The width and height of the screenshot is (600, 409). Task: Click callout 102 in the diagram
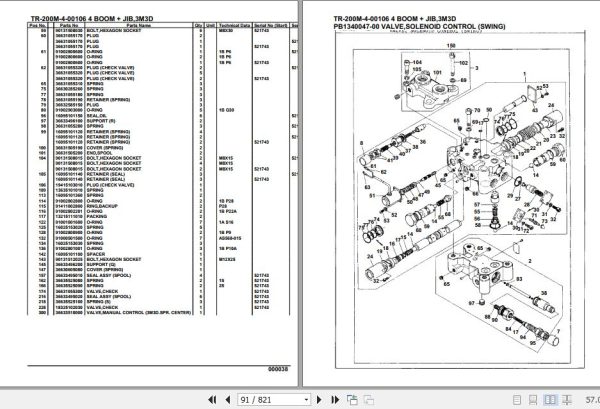pos(463,63)
